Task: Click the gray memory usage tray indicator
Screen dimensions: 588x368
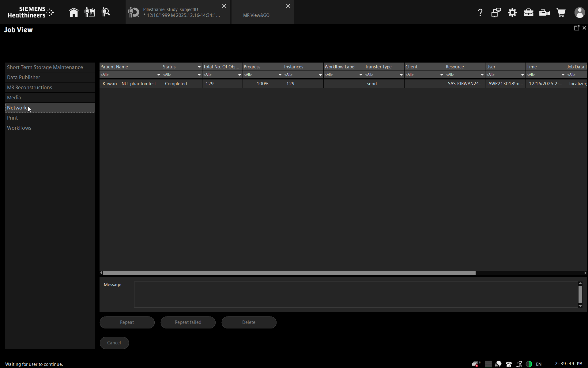Action: (x=488, y=364)
